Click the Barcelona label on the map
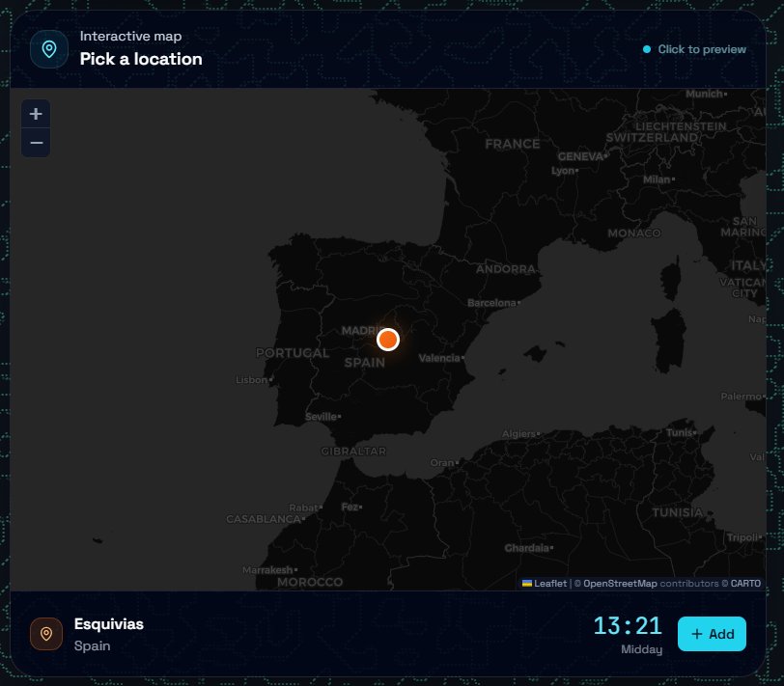784x686 pixels. point(493,303)
